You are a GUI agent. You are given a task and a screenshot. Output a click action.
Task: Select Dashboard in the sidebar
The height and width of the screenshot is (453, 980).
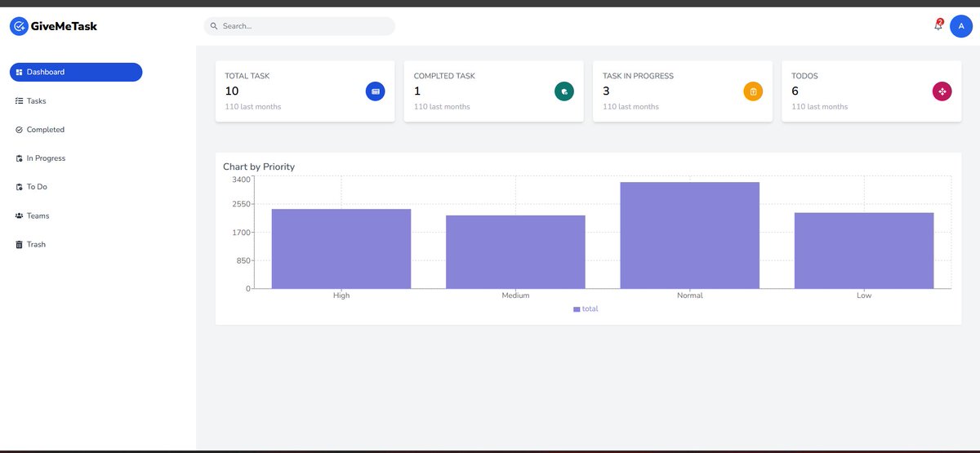76,72
